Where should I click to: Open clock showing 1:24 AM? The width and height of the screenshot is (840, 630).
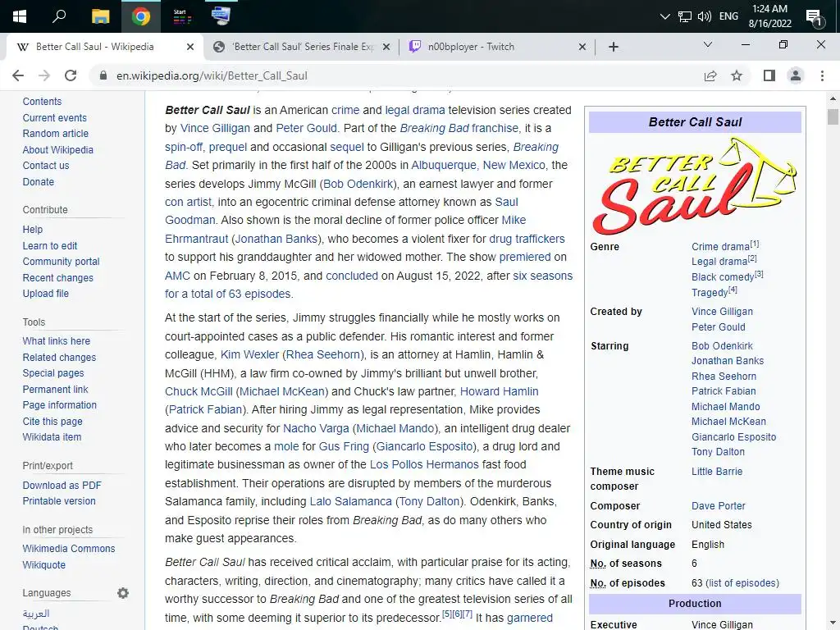coord(769,16)
